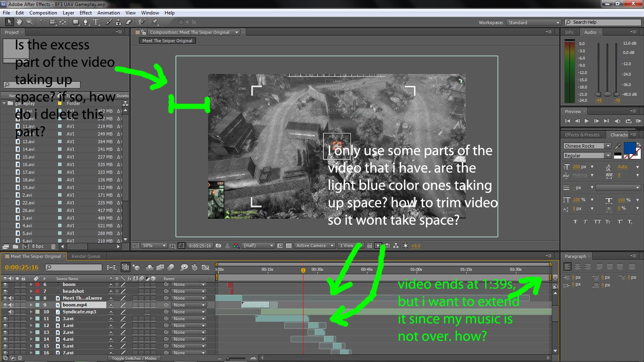644x362 pixels.
Task: Select the Rectangle shape tool
Action: [x=76, y=22]
